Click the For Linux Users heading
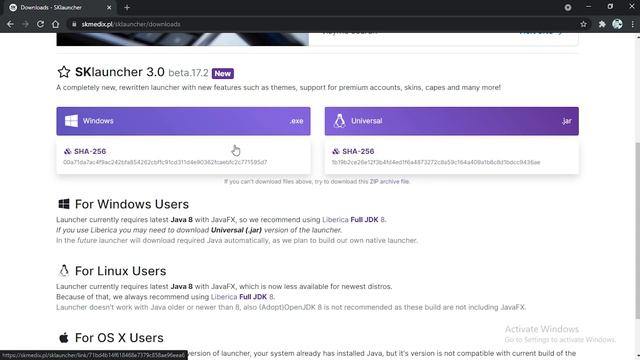Viewport: 640px width, 360px height. (x=120, y=271)
